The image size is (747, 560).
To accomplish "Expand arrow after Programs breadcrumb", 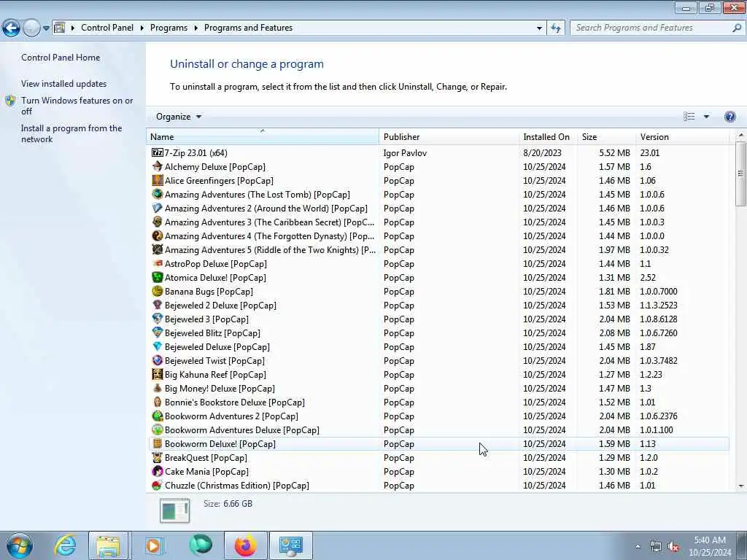I will (x=196, y=28).
